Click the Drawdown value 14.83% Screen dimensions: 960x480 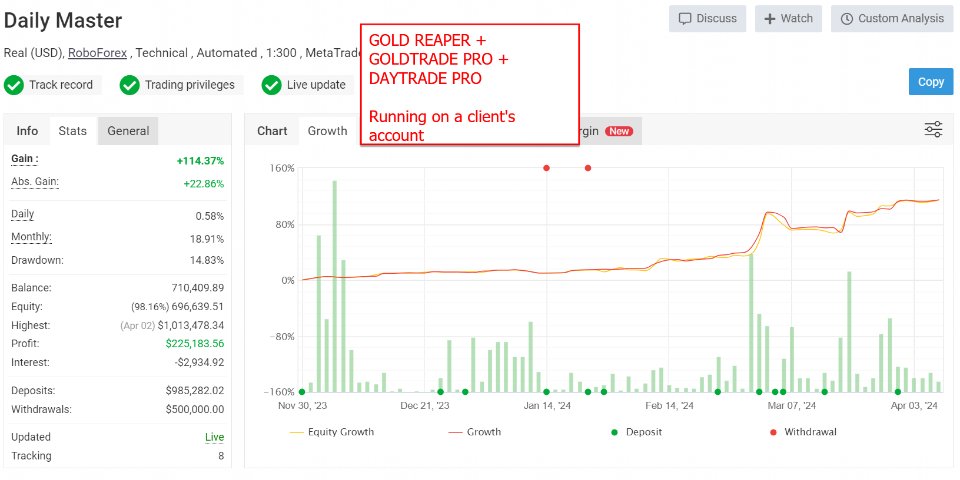(207, 260)
